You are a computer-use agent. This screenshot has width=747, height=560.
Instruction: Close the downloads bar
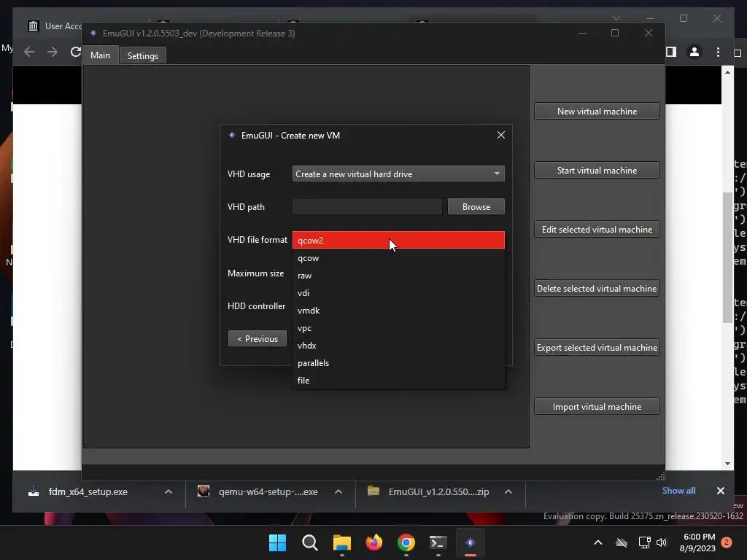(x=720, y=491)
